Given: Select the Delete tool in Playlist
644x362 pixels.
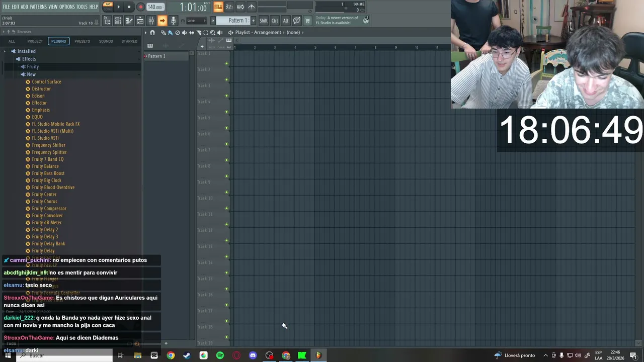Looking at the screenshot, I should pos(178,33).
